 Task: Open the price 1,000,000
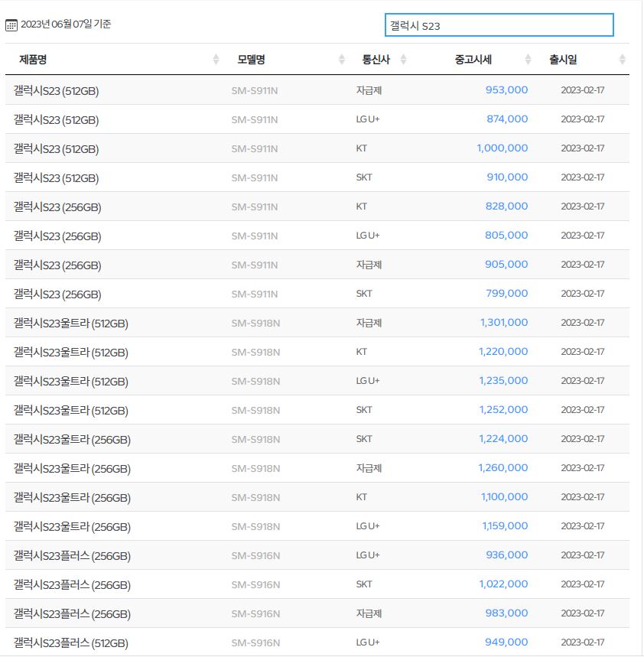503,148
